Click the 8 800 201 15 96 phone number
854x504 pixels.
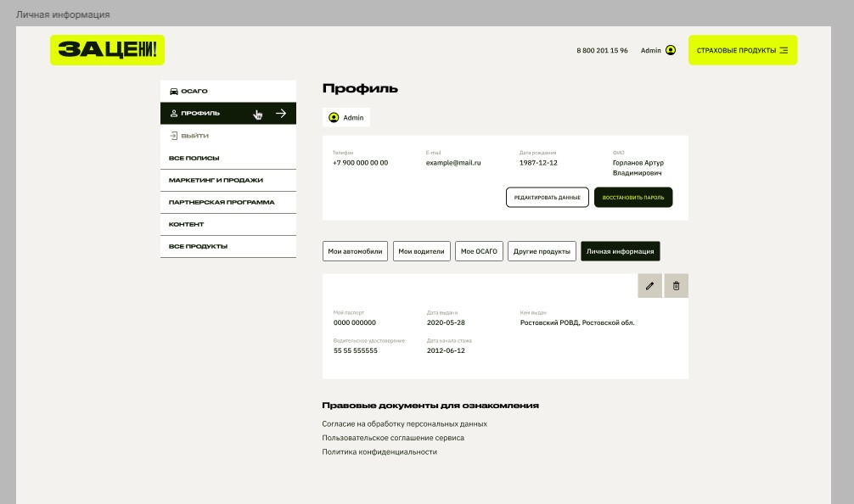[x=602, y=50]
